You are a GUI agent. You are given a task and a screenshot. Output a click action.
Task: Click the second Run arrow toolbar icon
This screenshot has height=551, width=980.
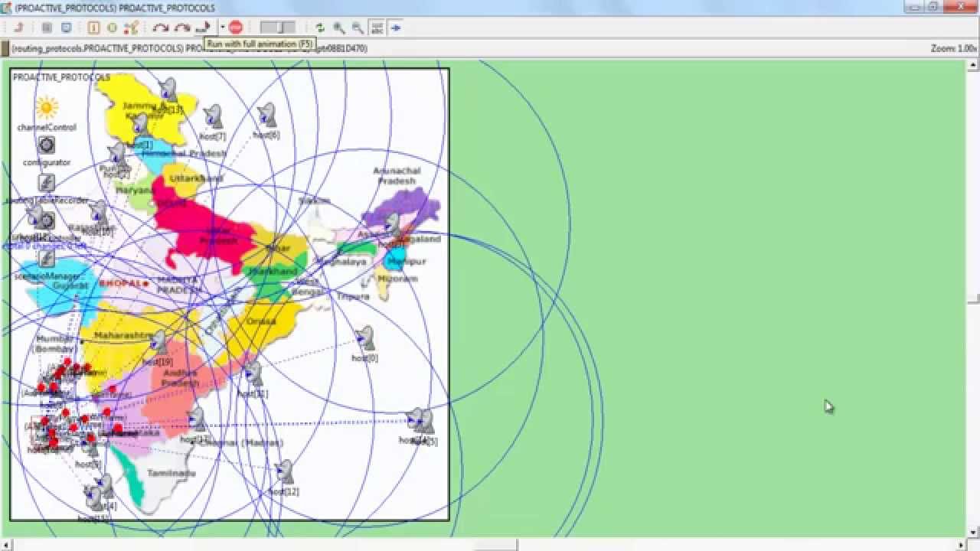point(181,28)
